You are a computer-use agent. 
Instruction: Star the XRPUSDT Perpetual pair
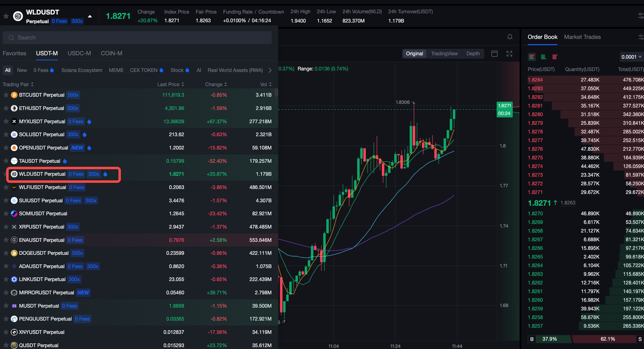coord(6,227)
